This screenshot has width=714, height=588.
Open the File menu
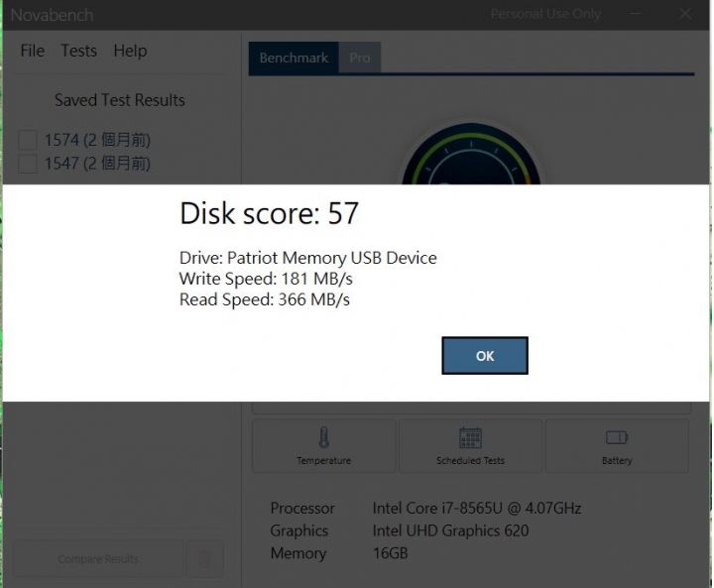tap(33, 51)
